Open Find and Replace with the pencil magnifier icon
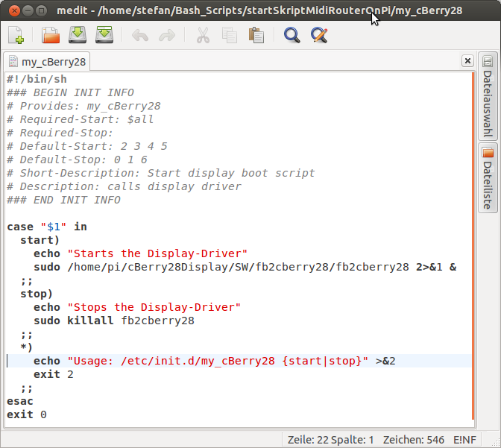Image resolution: width=501 pixels, height=448 pixels. click(x=319, y=35)
